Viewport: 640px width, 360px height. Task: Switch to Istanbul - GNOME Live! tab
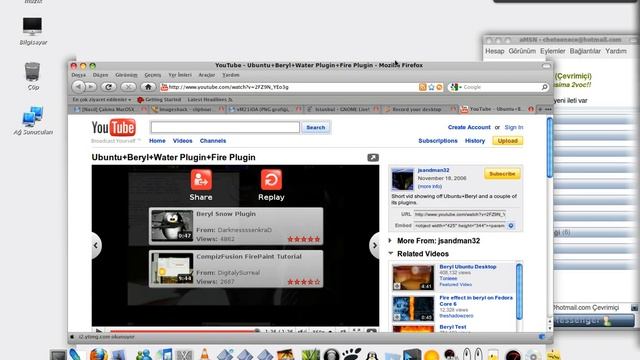pos(342,109)
